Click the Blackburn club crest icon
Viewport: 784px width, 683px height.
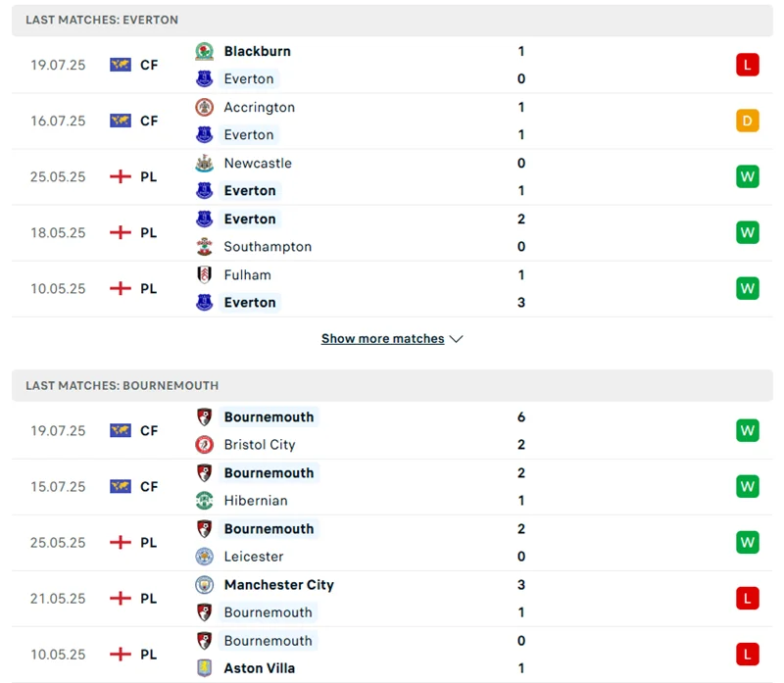pos(204,51)
